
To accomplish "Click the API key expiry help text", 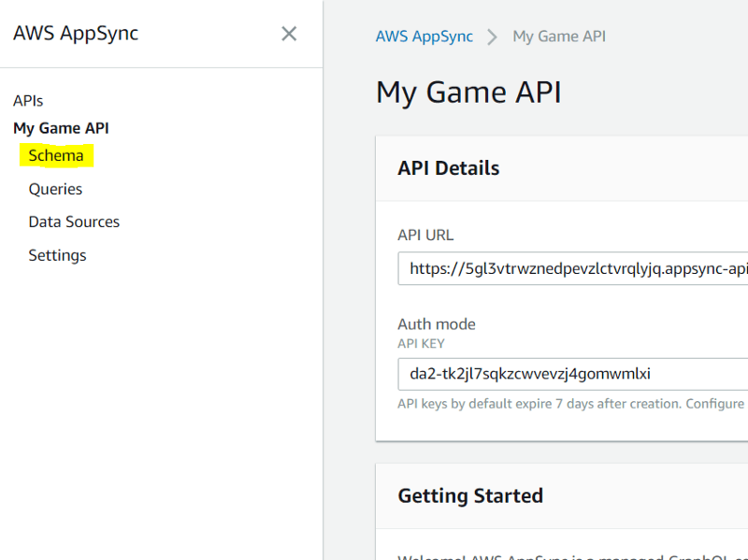I will pyautogui.click(x=570, y=404).
